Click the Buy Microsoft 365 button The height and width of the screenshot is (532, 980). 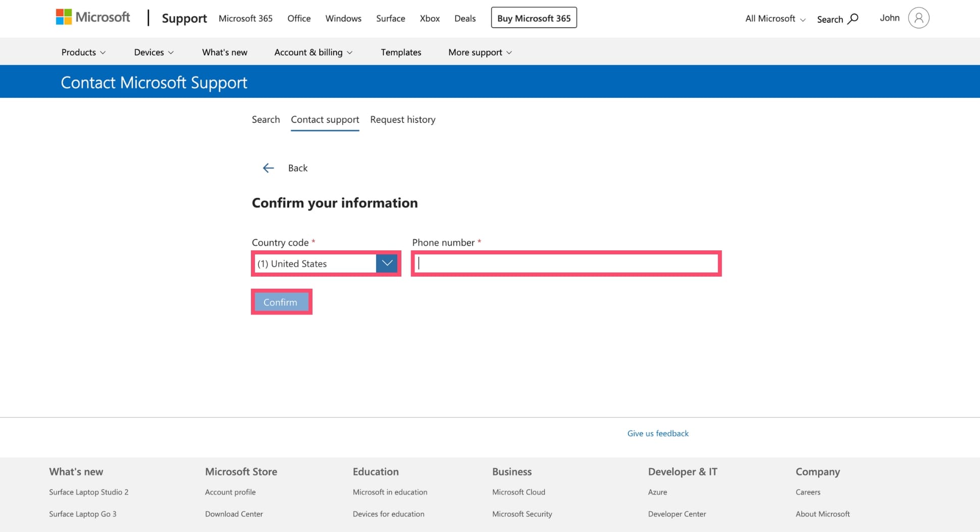pyautogui.click(x=534, y=18)
